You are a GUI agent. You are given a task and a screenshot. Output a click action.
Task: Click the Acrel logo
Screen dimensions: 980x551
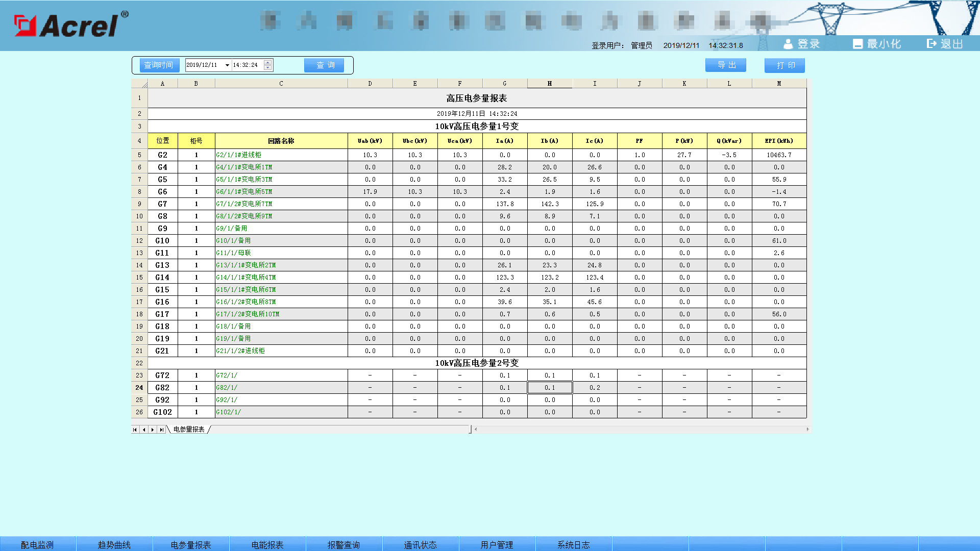point(71,24)
